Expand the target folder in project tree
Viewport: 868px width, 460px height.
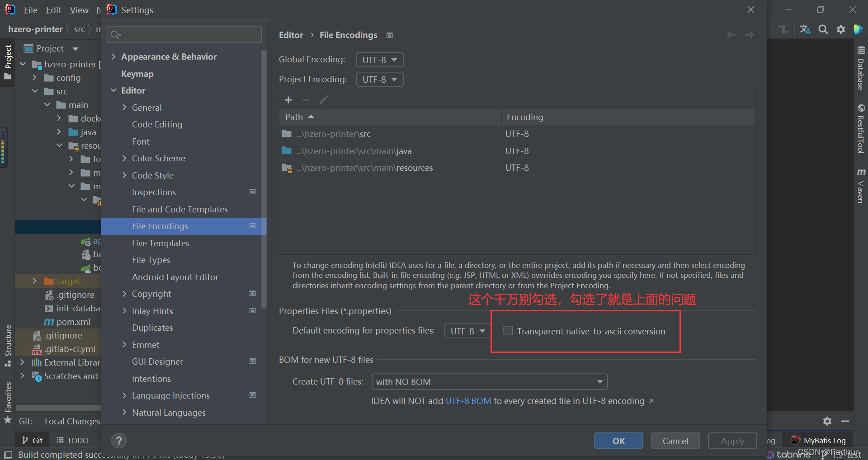point(34,281)
